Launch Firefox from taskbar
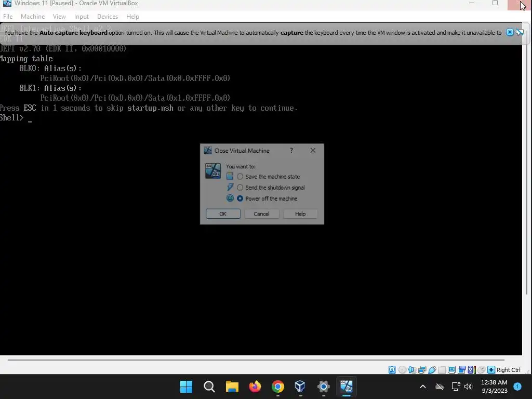The image size is (532, 399). point(255,387)
